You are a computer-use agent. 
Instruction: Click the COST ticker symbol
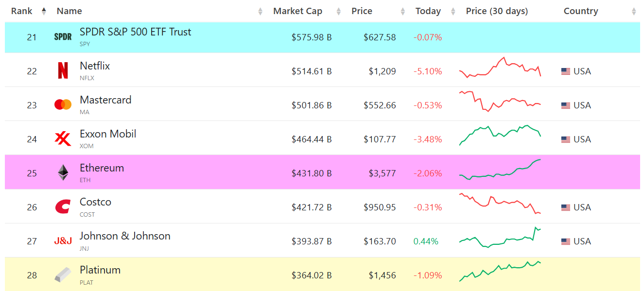point(87,214)
